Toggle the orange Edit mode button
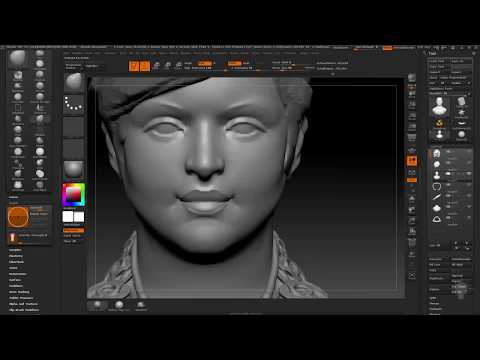Viewport: 480px width, 360px height. point(134,66)
